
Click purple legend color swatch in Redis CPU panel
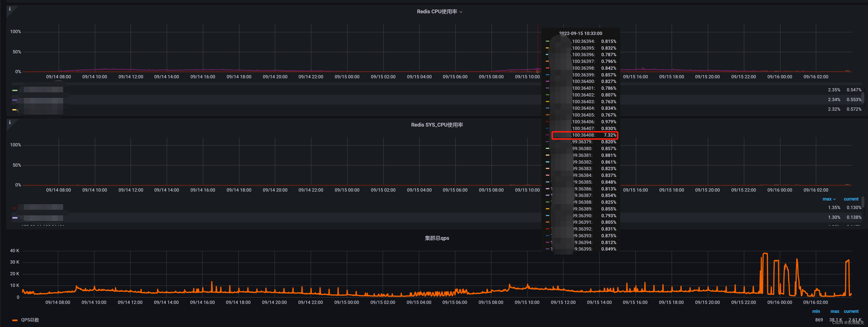(x=15, y=100)
